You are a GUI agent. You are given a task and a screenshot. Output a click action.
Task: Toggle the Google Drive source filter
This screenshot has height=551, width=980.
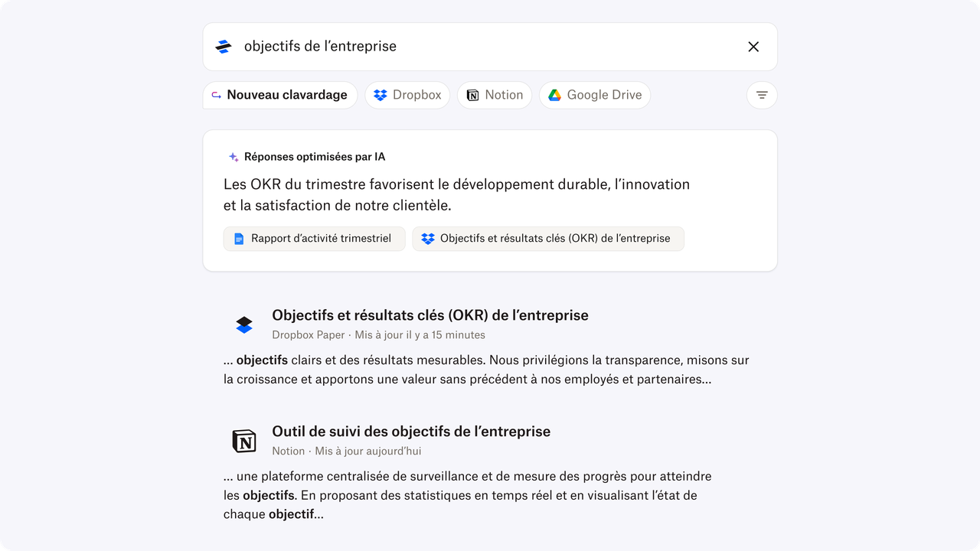[595, 94]
